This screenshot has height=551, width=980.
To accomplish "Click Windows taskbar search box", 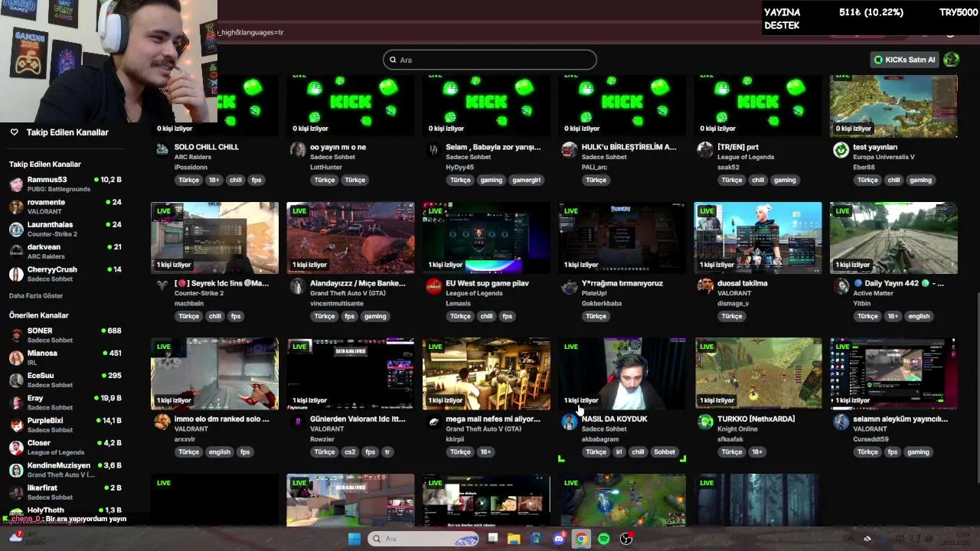I will pyautogui.click(x=423, y=539).
